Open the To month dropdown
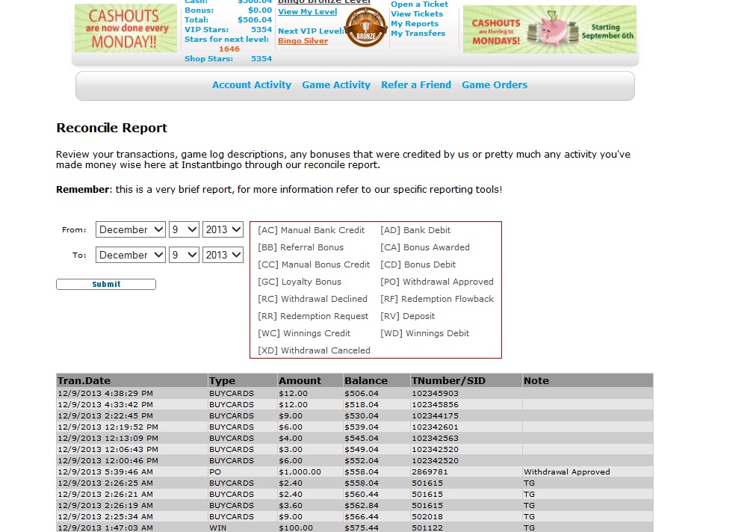This screenshot has height=532, width=756. click(x=131, y=256)
